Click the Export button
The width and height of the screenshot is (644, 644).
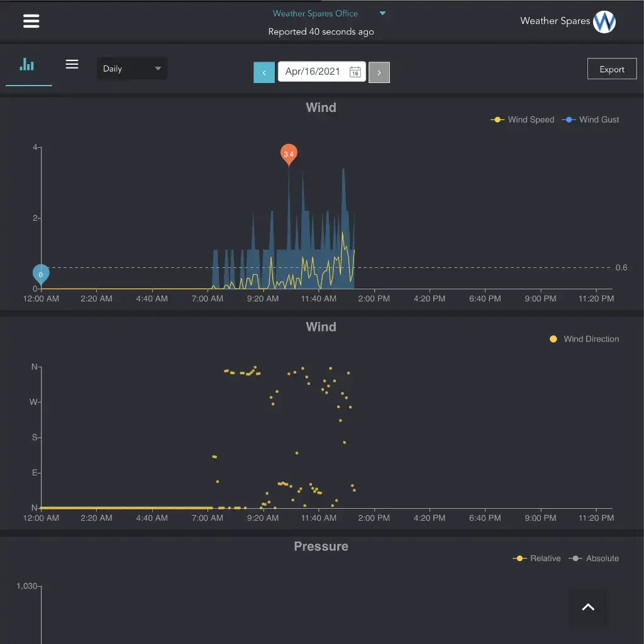(611, 69)
